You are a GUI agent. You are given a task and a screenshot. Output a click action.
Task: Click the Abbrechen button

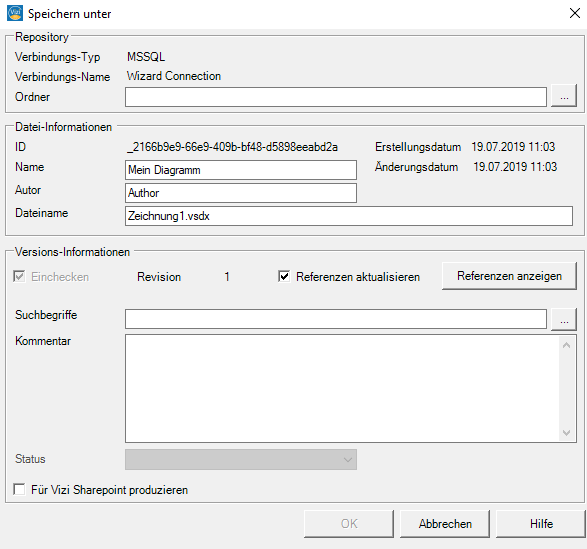coord(445,524)
